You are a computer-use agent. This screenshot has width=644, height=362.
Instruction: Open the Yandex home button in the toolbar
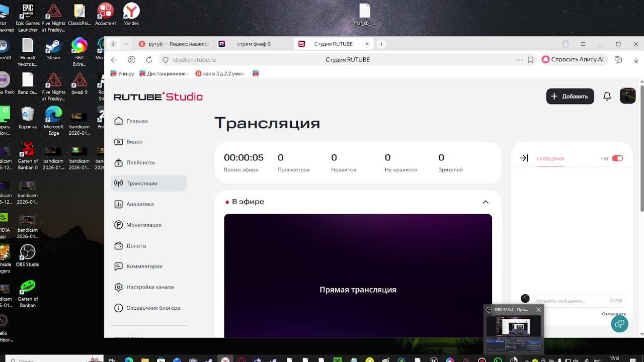tap(131, 59)
